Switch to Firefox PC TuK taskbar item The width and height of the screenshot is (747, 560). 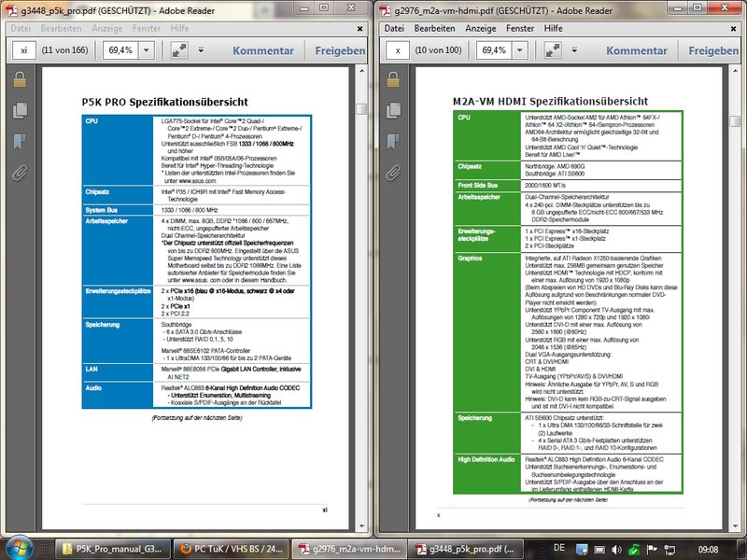(231, 549)
